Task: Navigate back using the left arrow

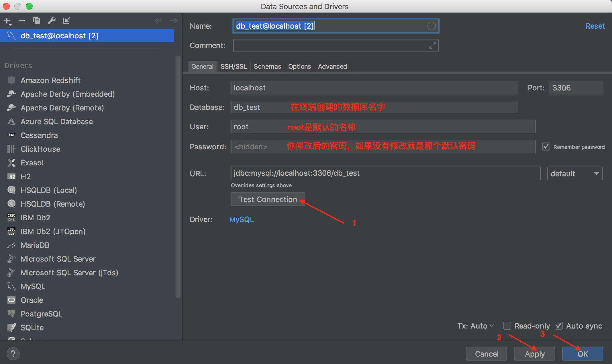Action: tap(158, 20)
